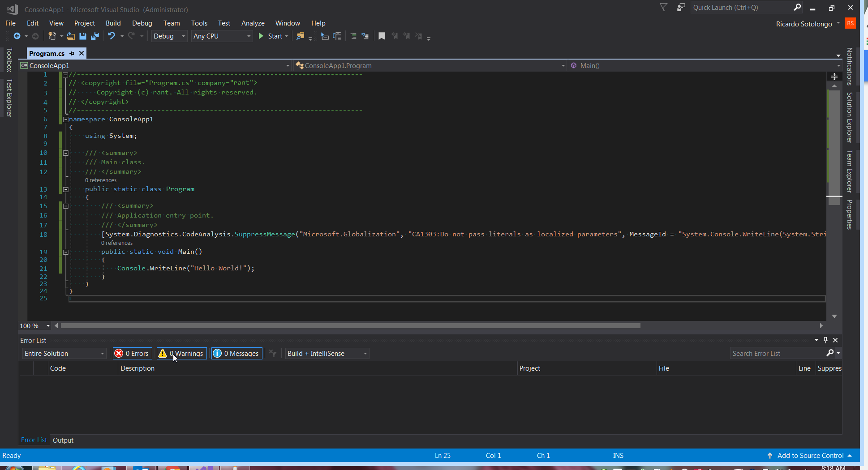The image size is (868, 470).
Task: Click the 0 references link above Main()
Action: click(x=117, y=243)
